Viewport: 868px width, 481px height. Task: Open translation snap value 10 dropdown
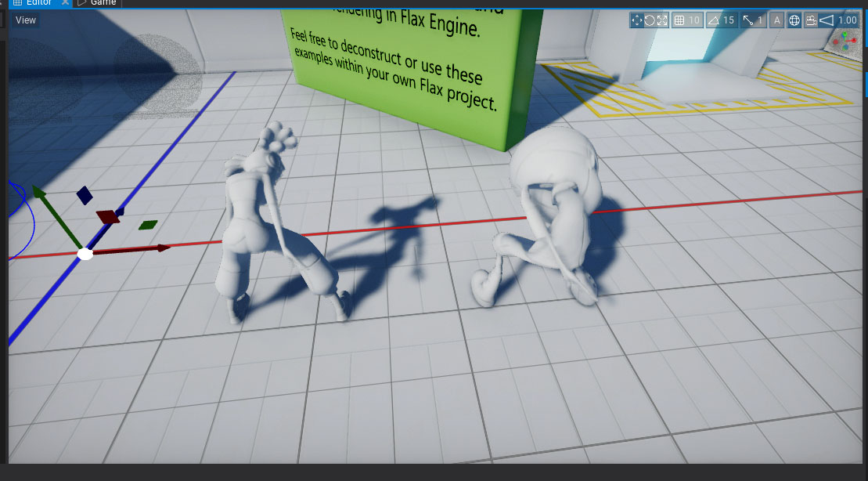pyautogui.click(x=694, y=20)
